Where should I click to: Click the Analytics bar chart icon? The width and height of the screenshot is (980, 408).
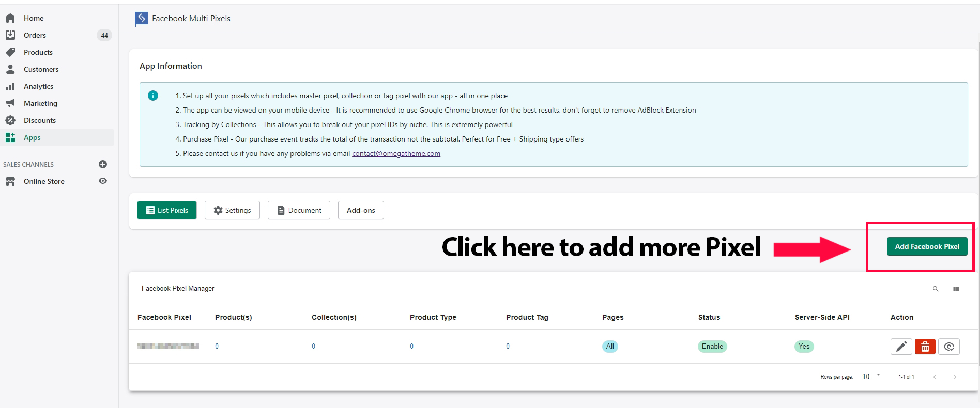coord(10,86)
